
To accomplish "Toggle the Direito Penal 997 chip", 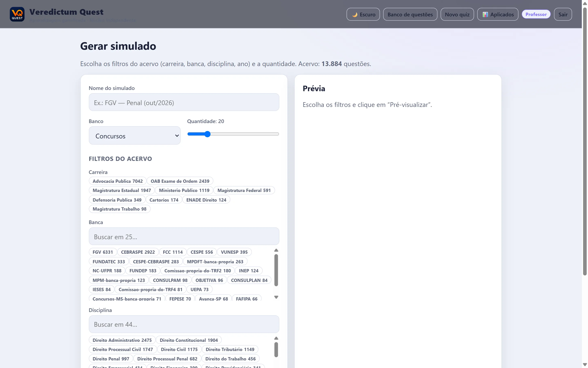I will pyautogui.click(x=111, y=359).
